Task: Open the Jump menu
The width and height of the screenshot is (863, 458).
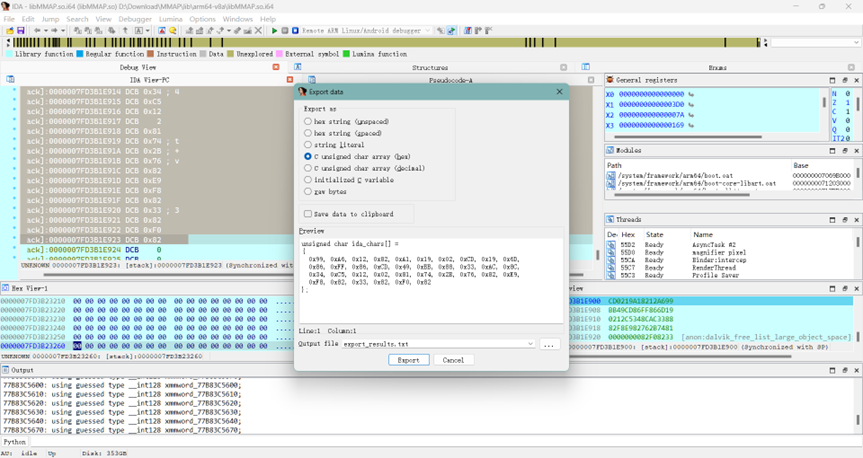Action: tap(50, 19)
